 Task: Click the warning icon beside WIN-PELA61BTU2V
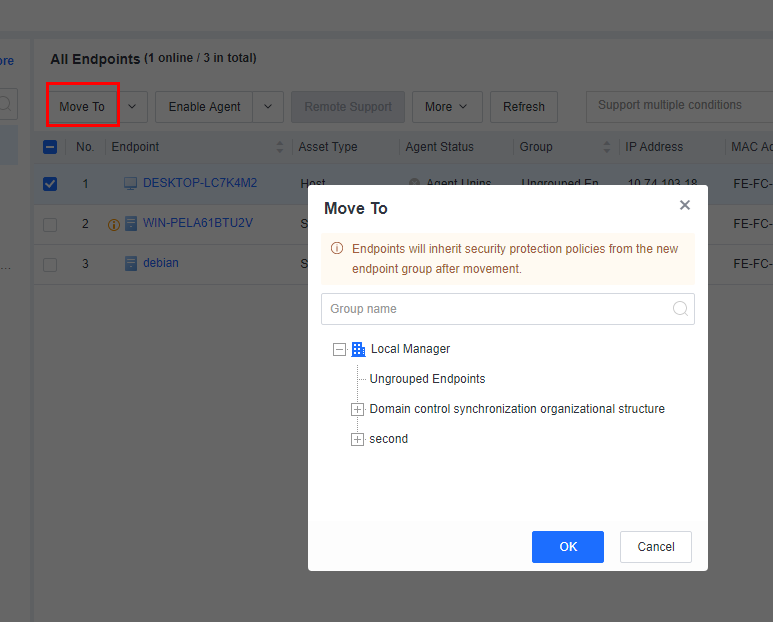click(113, 224)
